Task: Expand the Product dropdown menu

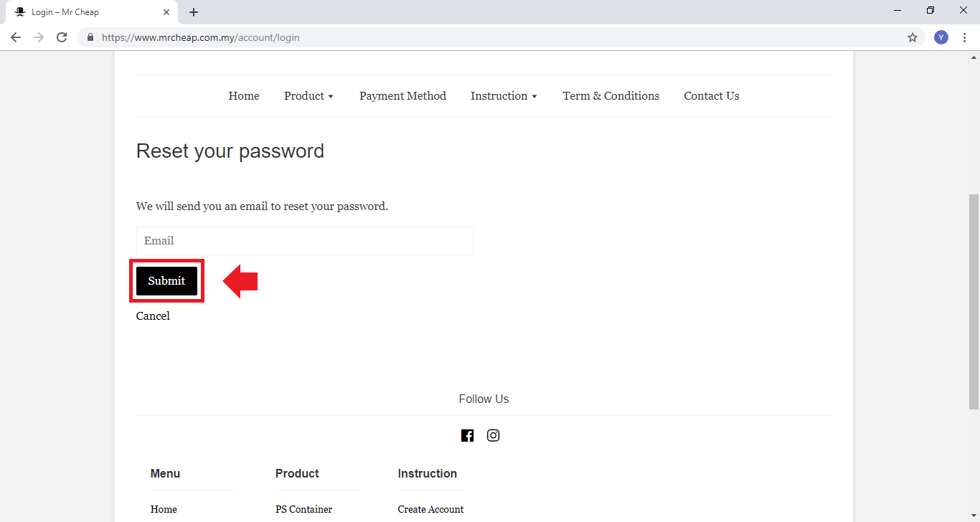Action: pos(309,96)
